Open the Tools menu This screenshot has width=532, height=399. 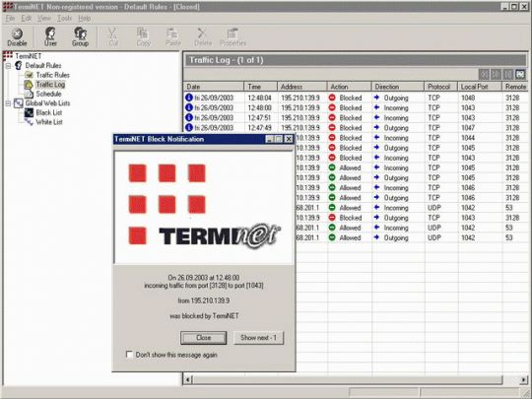click(x=64, y=19)
